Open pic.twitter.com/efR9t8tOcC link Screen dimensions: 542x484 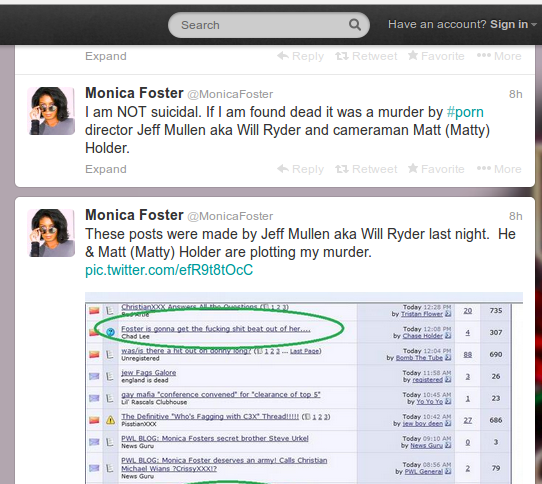click(169, 270)
